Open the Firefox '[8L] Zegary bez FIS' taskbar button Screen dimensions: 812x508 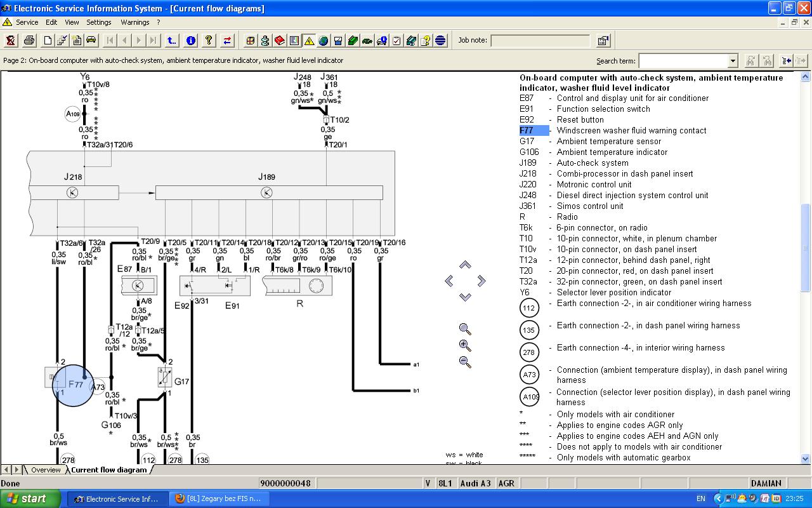point(219,498)
